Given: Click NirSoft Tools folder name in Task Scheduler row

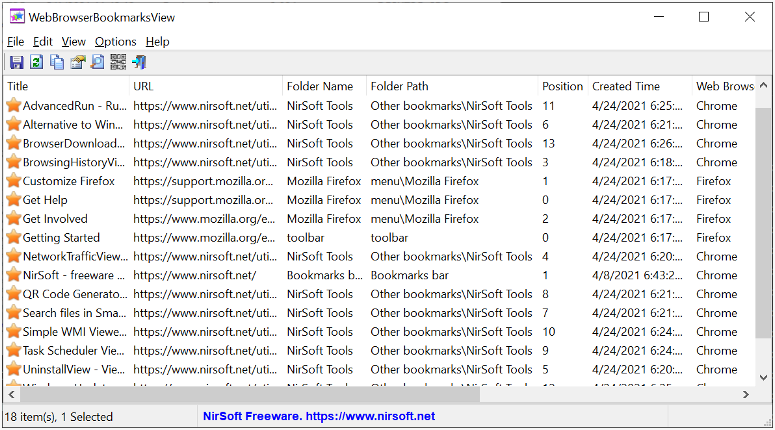Looking at the screenshot, I should pos(320,350).
